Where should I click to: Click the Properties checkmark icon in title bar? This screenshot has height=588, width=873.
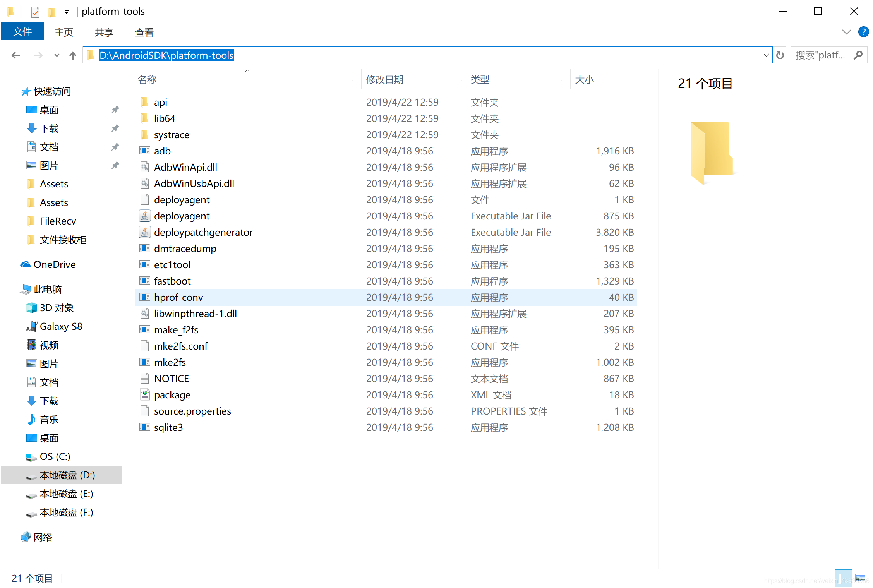click(35, 12)
